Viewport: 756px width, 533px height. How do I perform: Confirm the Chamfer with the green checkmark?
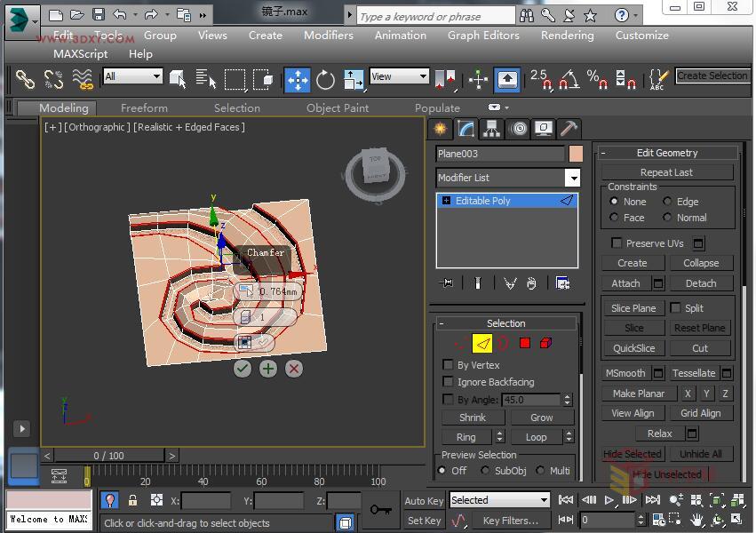(x=242, y=368)
